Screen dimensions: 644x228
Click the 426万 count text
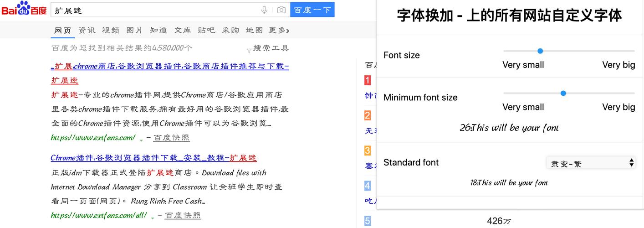point(499,221)
